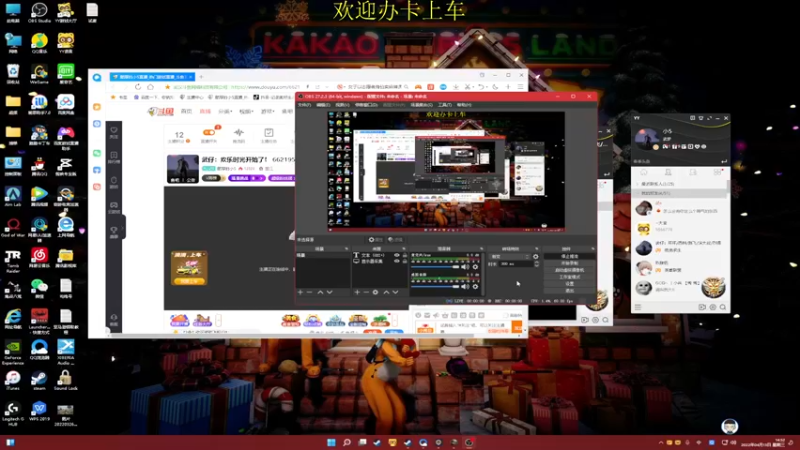Image resolution: width=800 pixels, height=450 pixels.
Task: Open GeForce Experience desktop shortcut
Action: coord(13,353)
